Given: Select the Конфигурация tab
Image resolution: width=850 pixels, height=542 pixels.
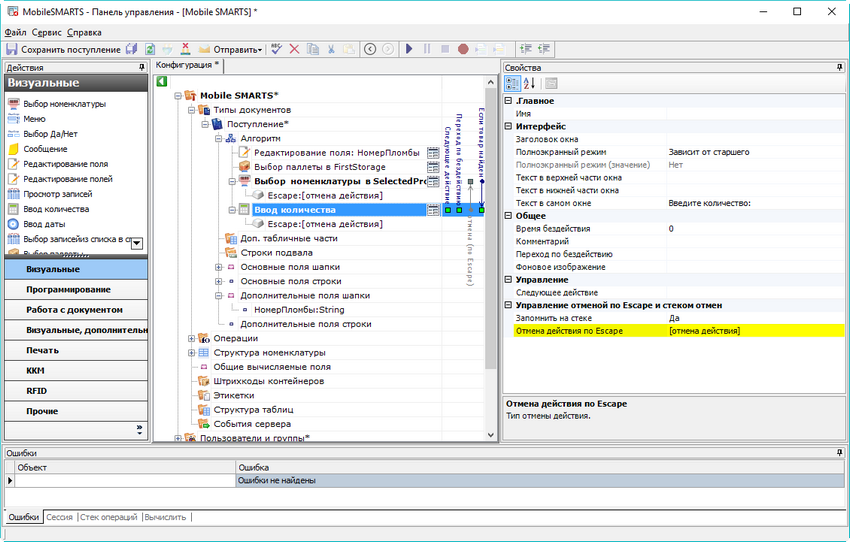Looking at the screenshot, I should pos(188,65).
